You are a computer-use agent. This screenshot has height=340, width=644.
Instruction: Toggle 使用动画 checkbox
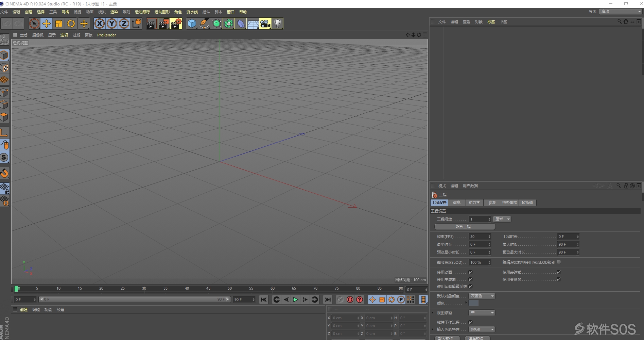point(470,272)
